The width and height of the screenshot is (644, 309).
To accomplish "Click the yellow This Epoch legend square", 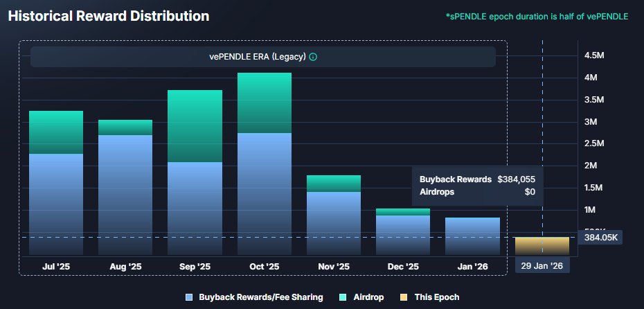I will (x=404, y=297).
